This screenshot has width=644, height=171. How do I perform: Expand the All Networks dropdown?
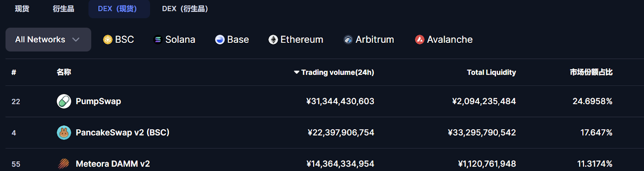[48, 40]
